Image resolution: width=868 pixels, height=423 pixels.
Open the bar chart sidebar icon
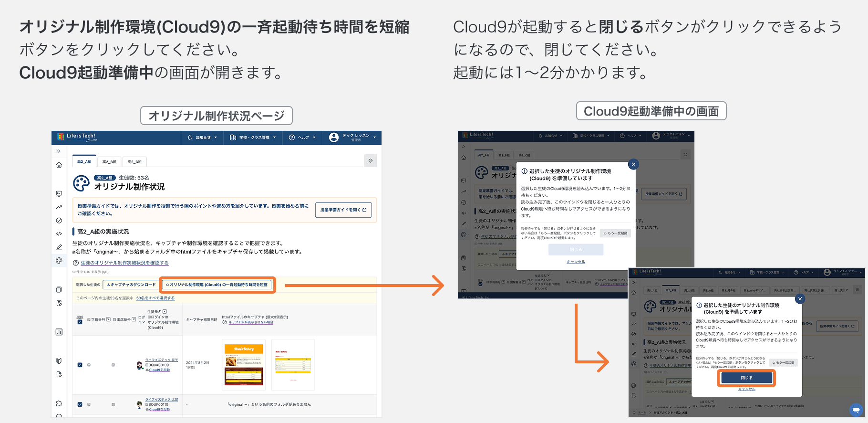click(59, 332)
